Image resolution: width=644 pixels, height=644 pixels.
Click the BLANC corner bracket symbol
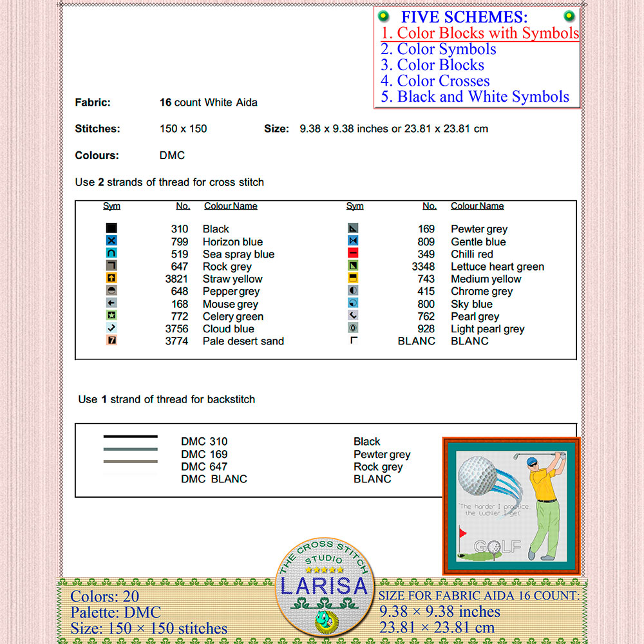(x=353, y=340)
